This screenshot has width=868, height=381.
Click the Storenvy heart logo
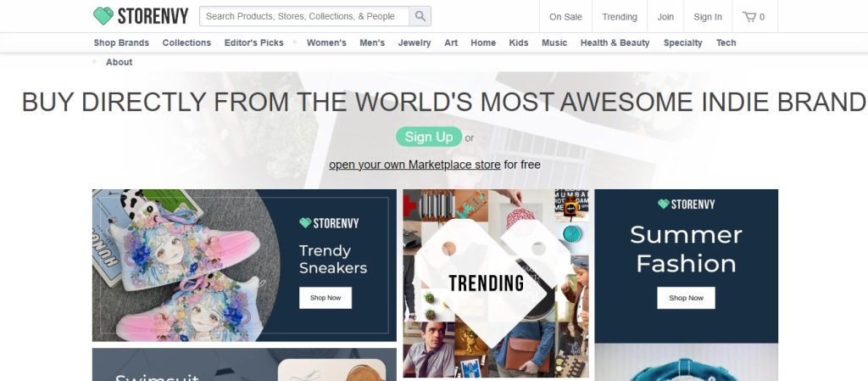point(103,15)
